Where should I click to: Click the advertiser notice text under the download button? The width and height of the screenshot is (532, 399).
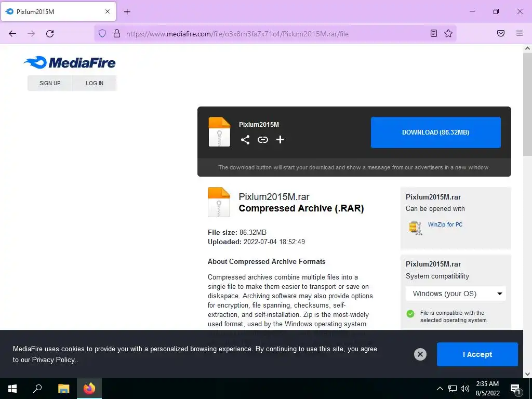[354, 167]
